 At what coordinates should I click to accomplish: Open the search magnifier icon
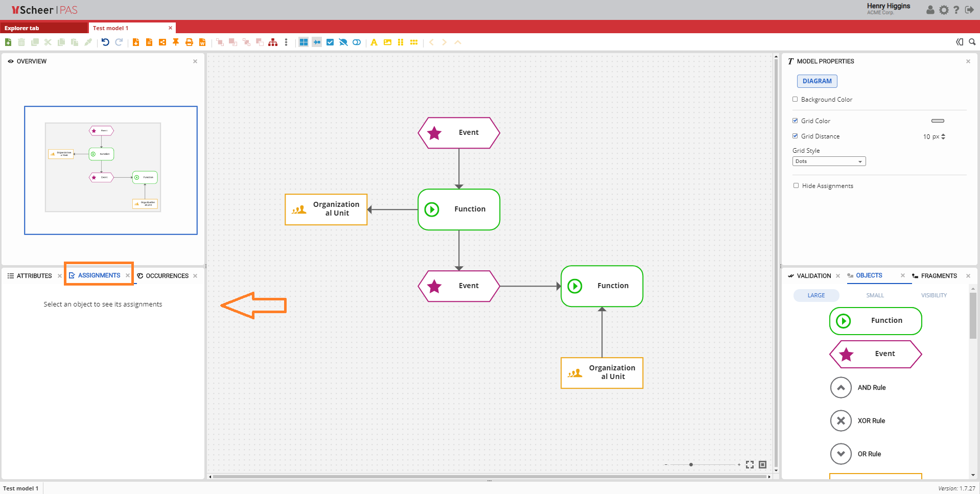pos(972,42)
